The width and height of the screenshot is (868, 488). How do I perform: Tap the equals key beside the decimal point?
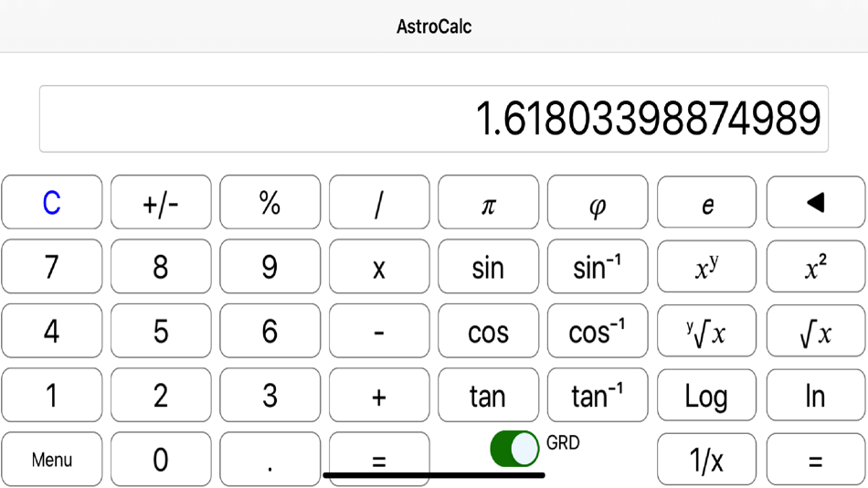(379, 459)
